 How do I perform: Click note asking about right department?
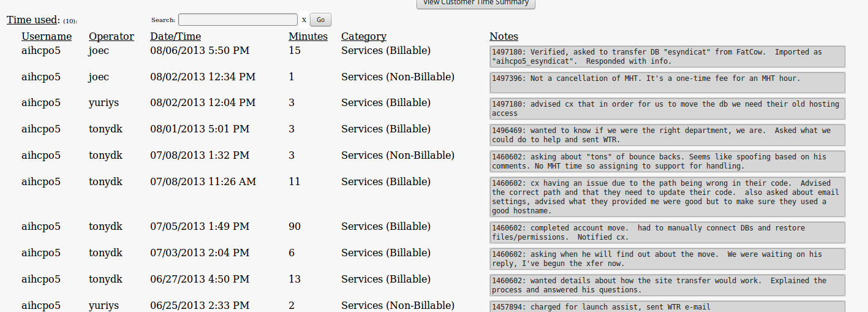click(667, 135)
